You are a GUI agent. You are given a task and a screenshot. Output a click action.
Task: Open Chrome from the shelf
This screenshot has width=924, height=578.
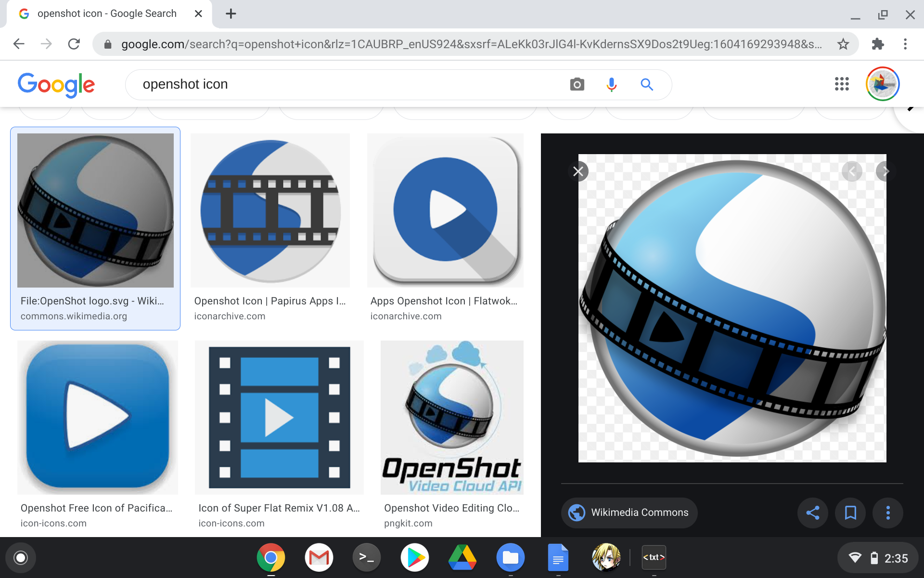[271, 558]
